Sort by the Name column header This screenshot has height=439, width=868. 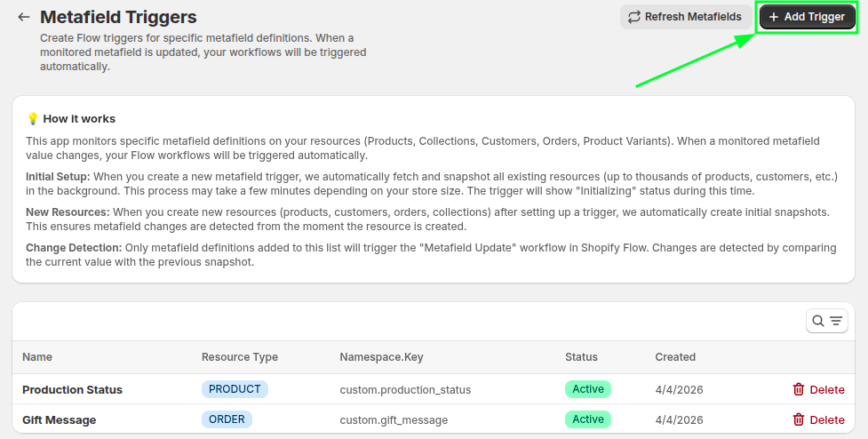pyautogui.click(x=37, y=357)
